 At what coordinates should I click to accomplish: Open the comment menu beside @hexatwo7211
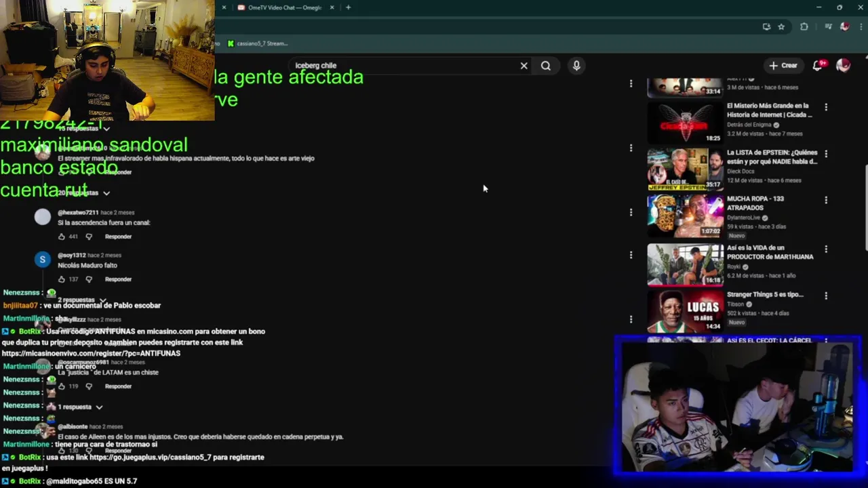point(631,212)
